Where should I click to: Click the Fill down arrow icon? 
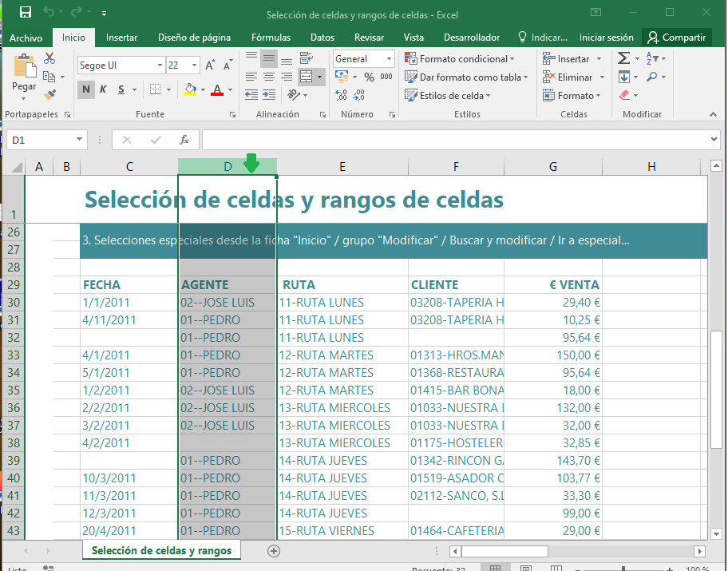click(624, 77)
